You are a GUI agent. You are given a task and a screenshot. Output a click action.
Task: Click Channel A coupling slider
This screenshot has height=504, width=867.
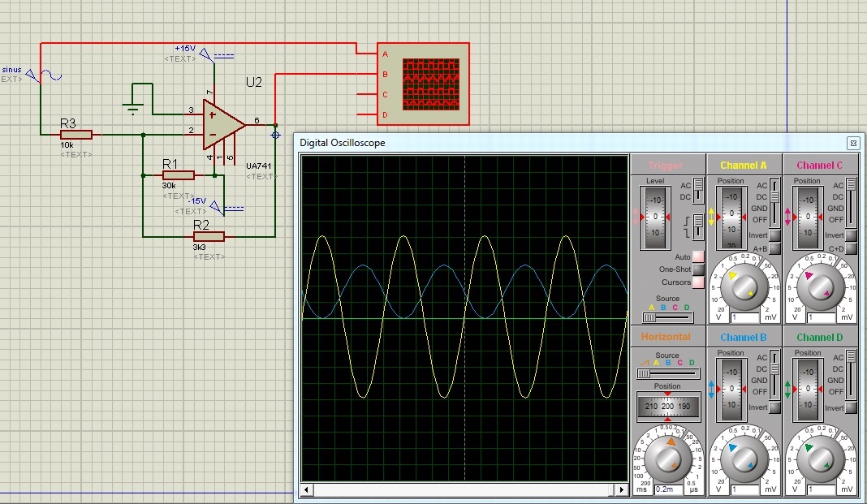774,202
